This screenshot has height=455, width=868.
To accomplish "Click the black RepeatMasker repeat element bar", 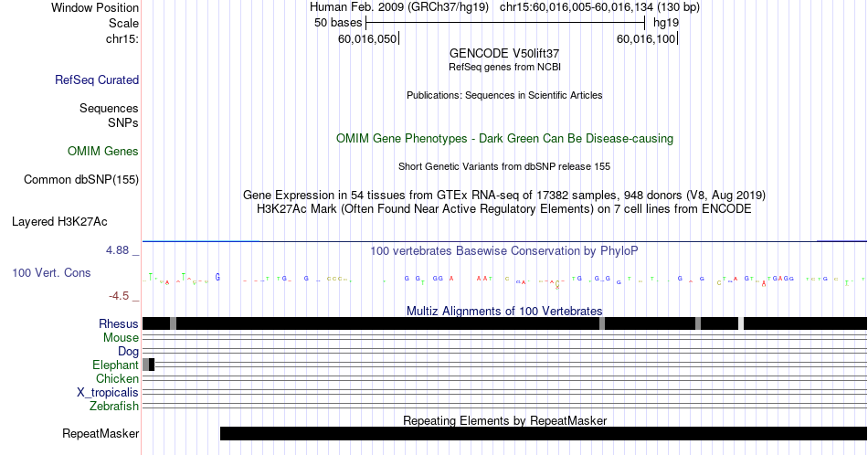I will [x=544, y=433].
